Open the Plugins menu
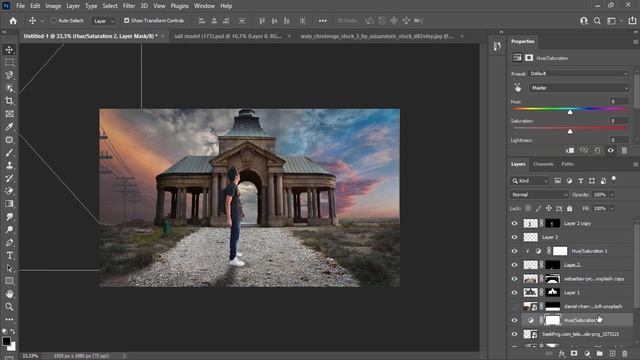 [180, 6]
